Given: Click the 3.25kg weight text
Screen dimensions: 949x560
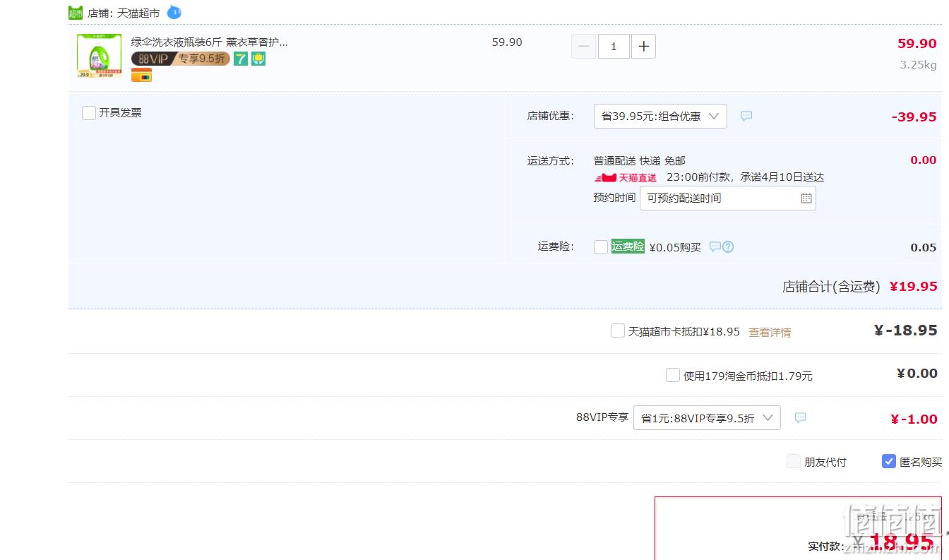Looking at the screenshot, I should [x=918, y=65].
